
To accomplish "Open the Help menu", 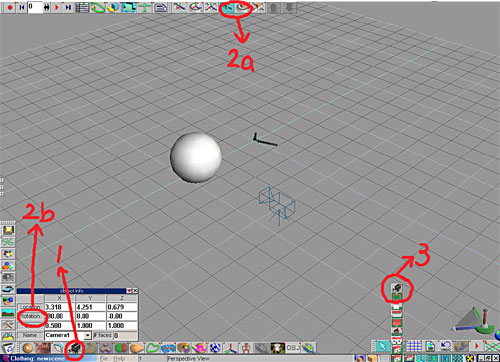I will pos(119,359).
